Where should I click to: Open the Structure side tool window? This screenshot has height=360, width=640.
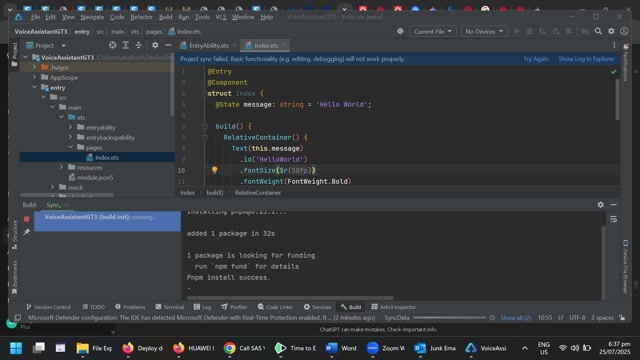[15, 235]
